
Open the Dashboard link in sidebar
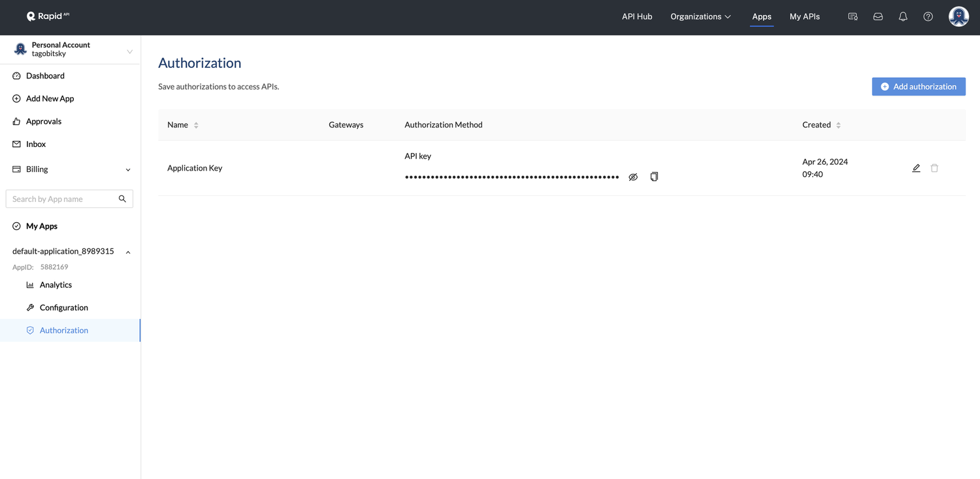point(45,75)
